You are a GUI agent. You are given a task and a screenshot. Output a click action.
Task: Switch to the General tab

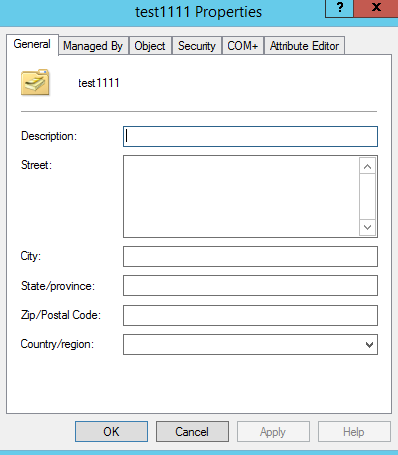point(32,44)
